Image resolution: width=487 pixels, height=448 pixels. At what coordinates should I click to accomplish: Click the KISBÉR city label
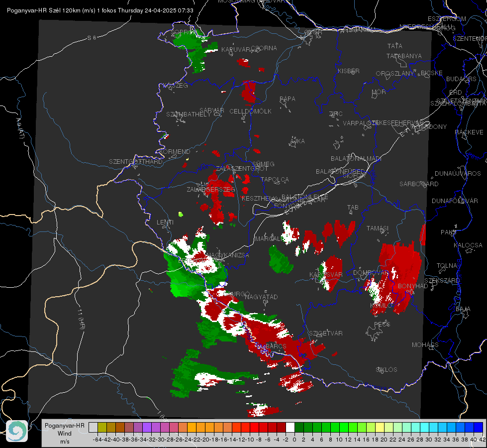point(349,71)
